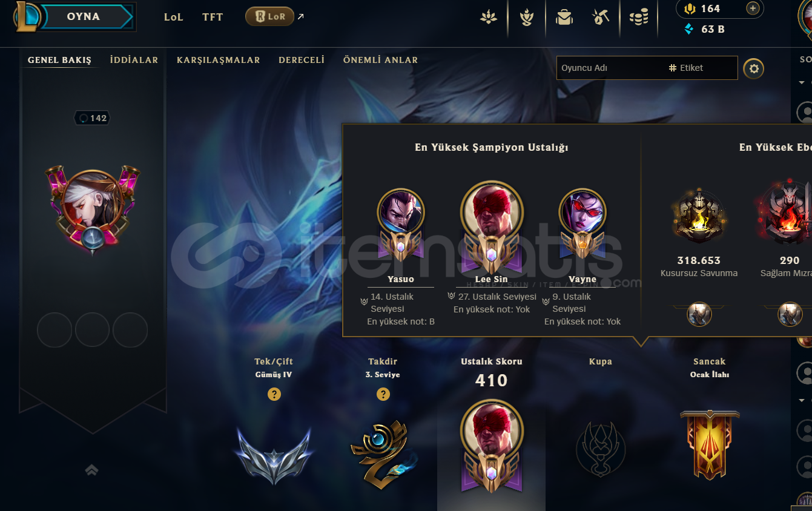Open the Store coins icon
The image size is (812, 511).
click(x=638, y=17)
